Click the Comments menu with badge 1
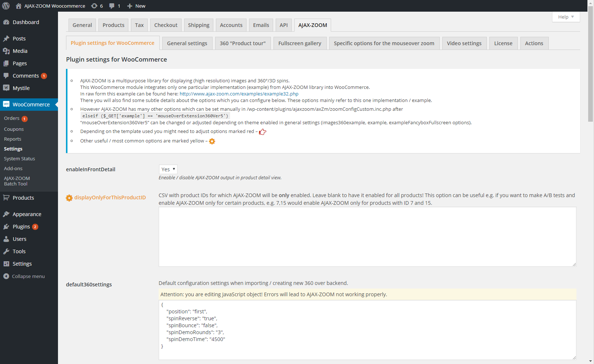The image size is (594, 364). 29,76
